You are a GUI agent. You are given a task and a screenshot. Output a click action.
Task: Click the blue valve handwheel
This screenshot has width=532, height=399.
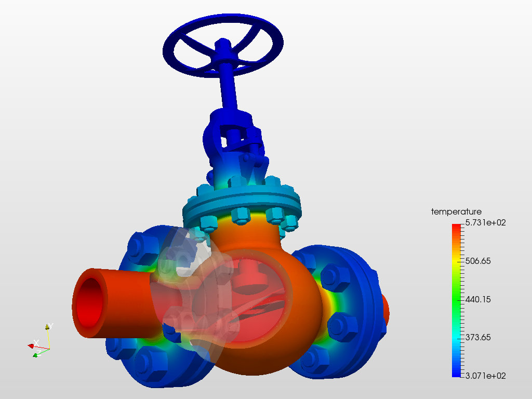point(223,45)
